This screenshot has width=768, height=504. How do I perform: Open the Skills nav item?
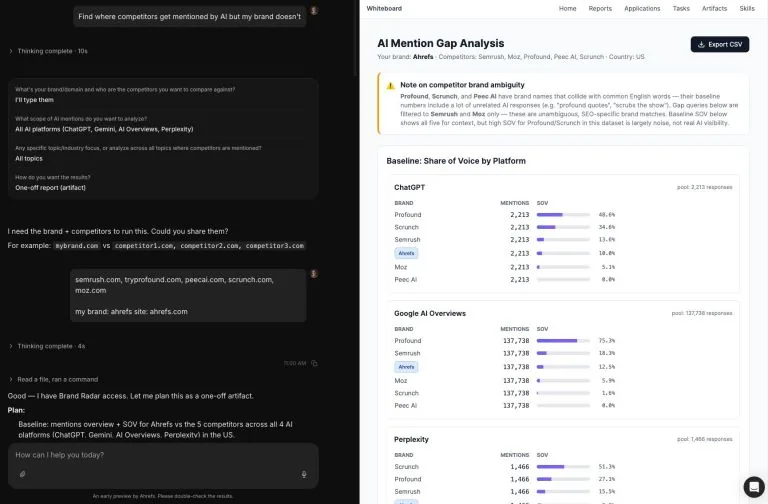[746, 8]
